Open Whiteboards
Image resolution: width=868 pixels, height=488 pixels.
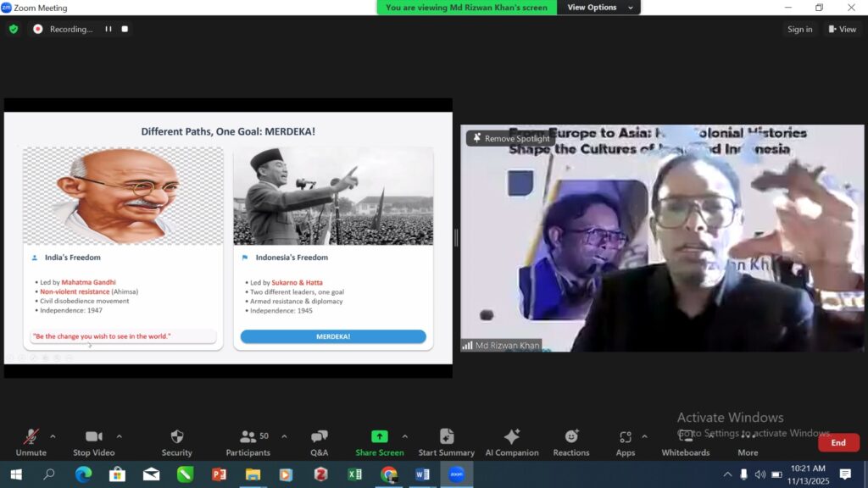point(685,441)
